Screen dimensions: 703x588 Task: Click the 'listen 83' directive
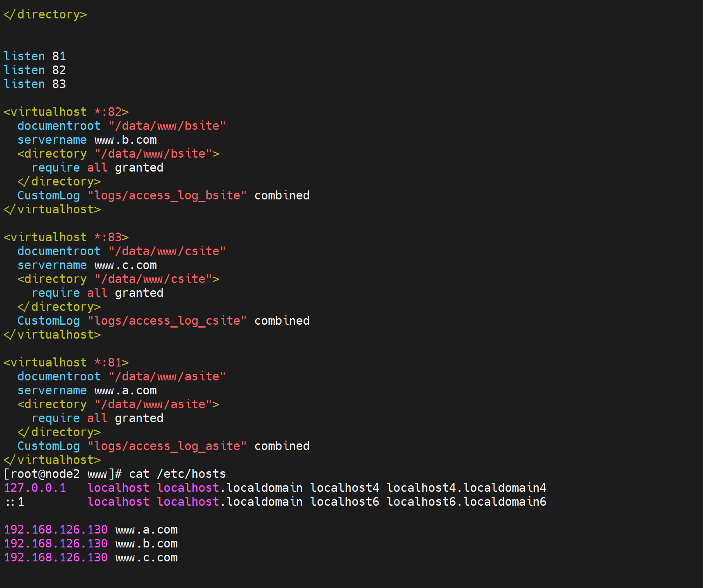coord(34,84)
